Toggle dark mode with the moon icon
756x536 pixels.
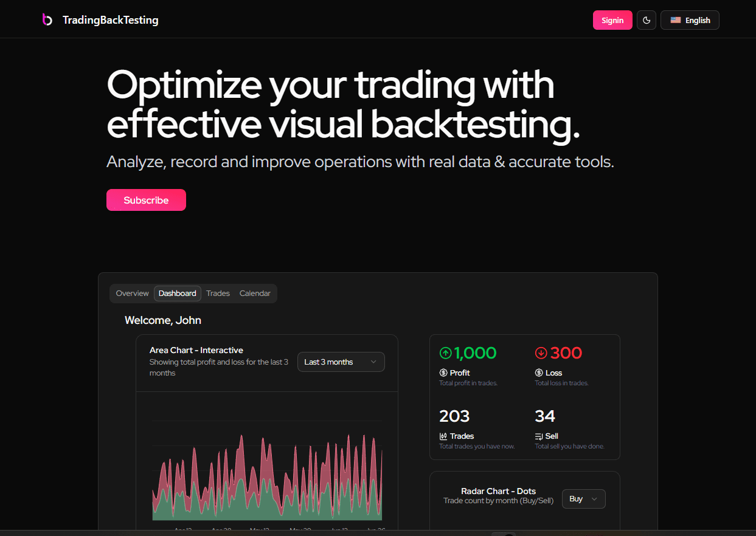[x=646, y=20]
